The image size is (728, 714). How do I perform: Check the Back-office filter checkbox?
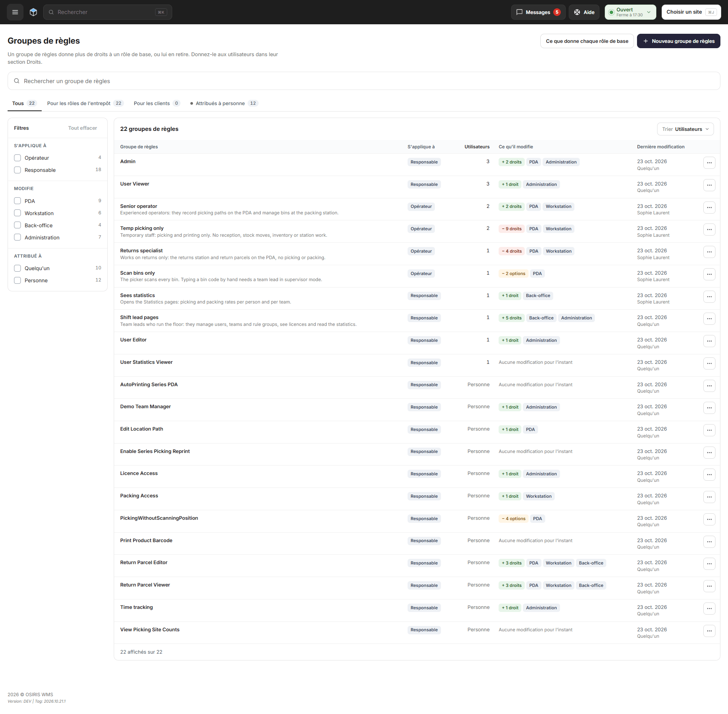pos(17,225)
